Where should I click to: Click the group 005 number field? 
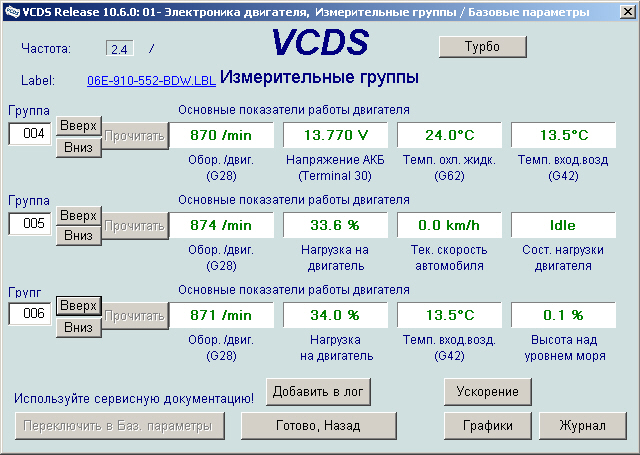30,224
